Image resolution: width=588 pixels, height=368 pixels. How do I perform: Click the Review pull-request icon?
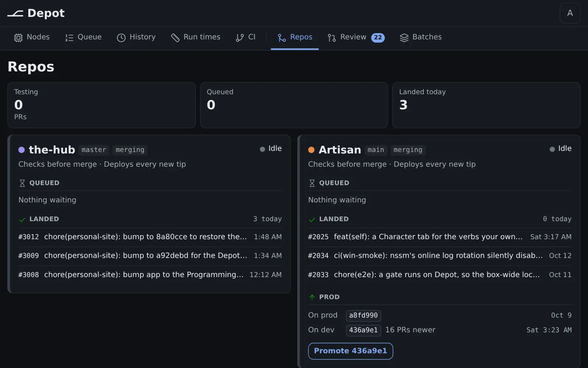[x=332, y=38]
